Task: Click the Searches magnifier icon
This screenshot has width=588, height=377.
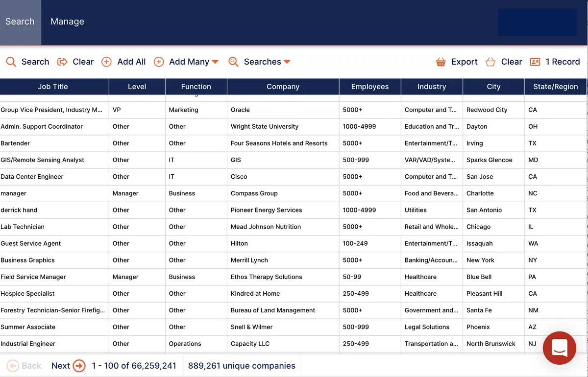Action: click(234, 62)
